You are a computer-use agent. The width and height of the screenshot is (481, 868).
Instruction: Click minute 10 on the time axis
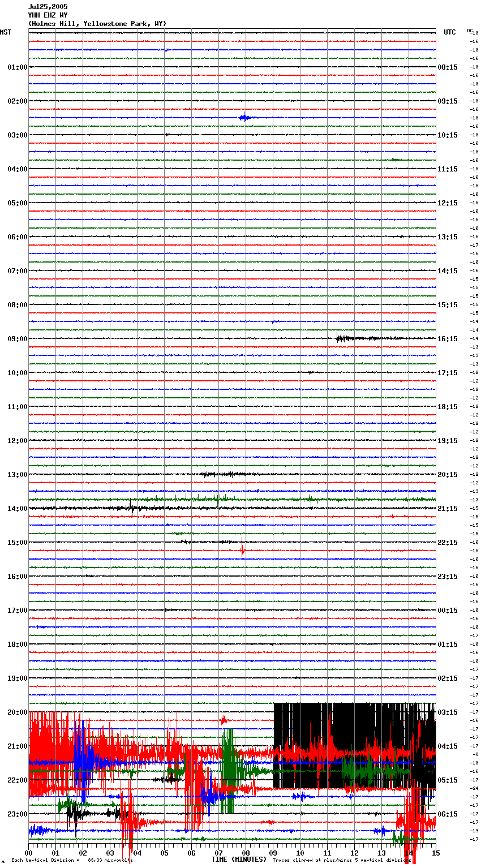tap(300, 853)
